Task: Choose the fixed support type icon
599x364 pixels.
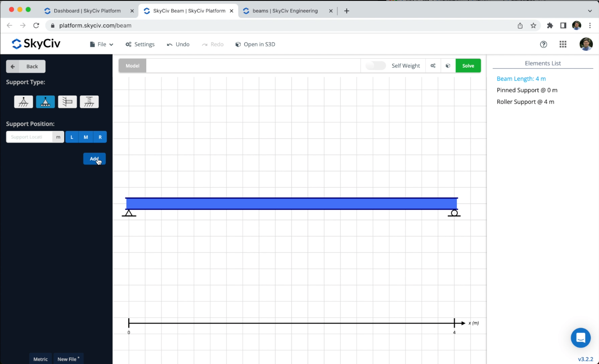Action: (x=67, y=102)
